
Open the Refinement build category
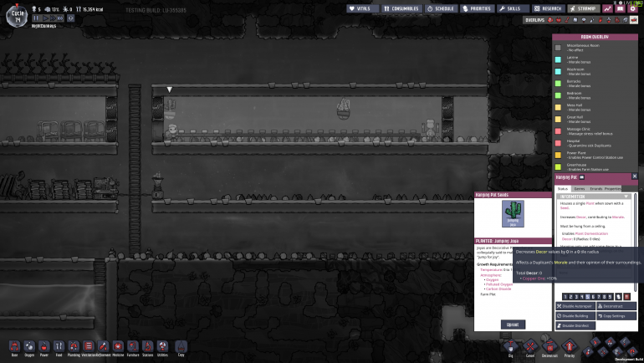point(104,346)
